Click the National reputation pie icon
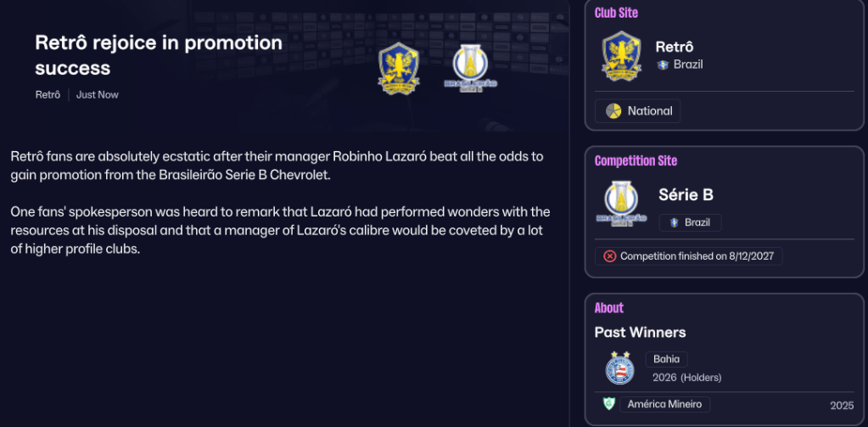Image resolution: width=868 pixels, height=427 pixels. (613, 110)
